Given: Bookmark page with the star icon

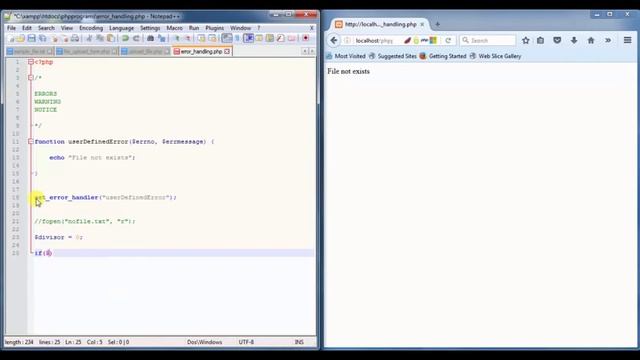Looking at the screenshot, I should [x=526, y=40].
